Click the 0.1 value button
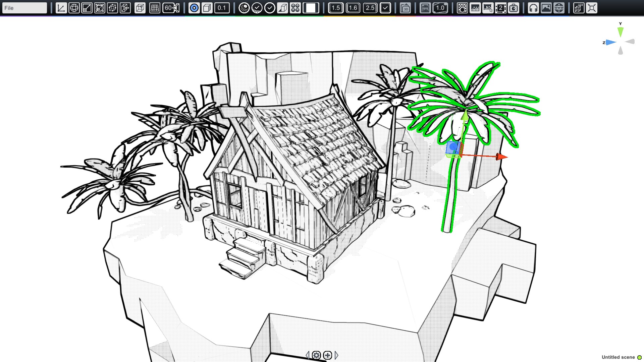The image size is (644, 362). pyautogui.click(x=222, y=8)
